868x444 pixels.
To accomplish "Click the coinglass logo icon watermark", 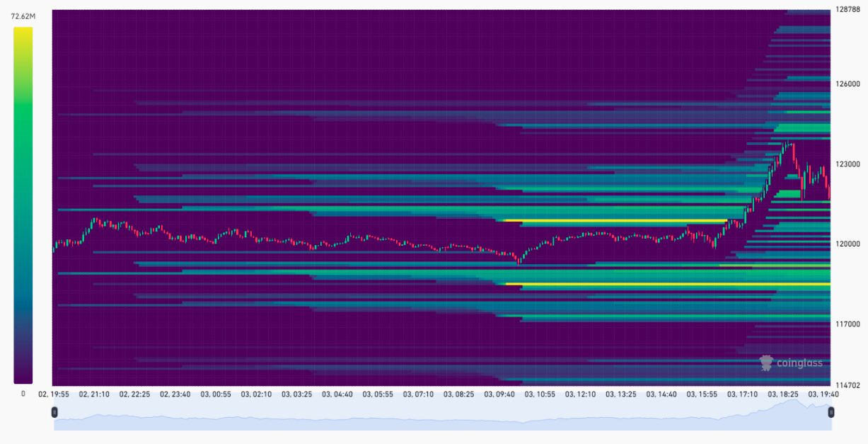I will coord(766,363).
